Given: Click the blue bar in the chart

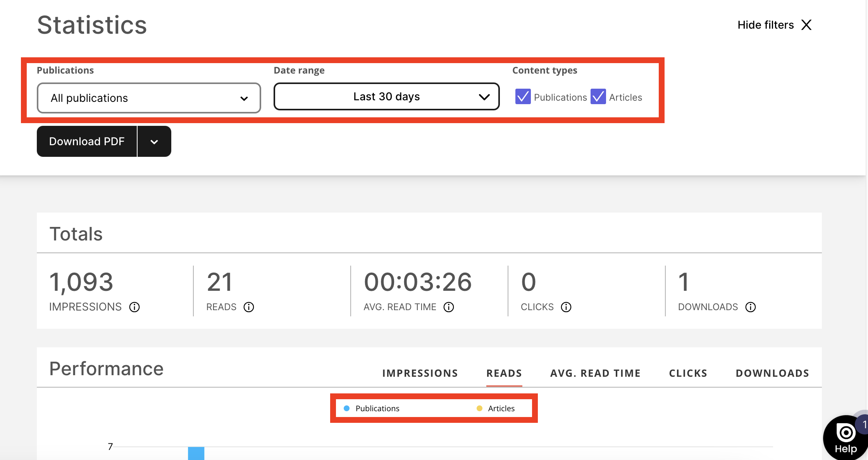Looking at the screenshot, I should [x=196, y=453].
